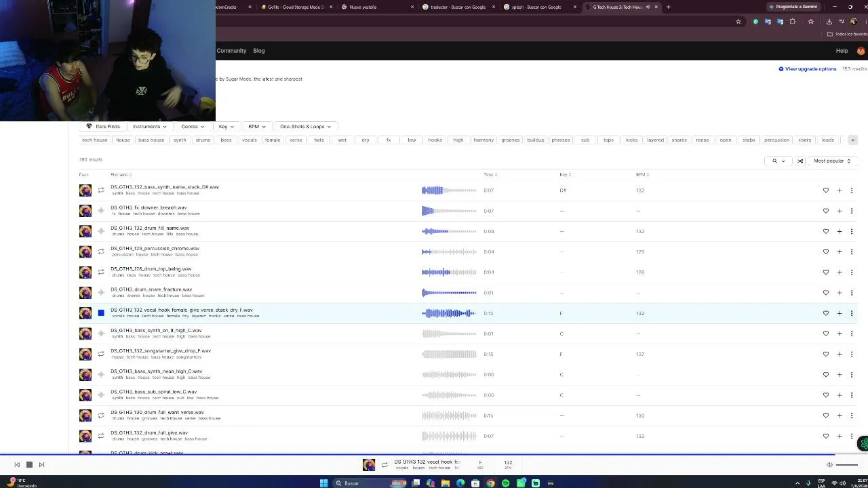The width and height of the screenshot is (868, 488).
Task: Open the Instruments filter dropdown
Action: click(149, 126)
